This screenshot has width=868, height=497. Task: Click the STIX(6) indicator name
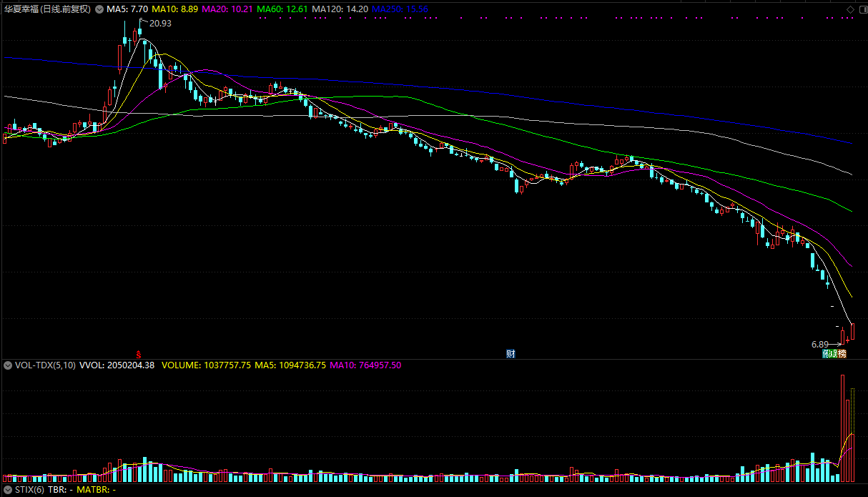pyautogui.click(x=29, y=490)
